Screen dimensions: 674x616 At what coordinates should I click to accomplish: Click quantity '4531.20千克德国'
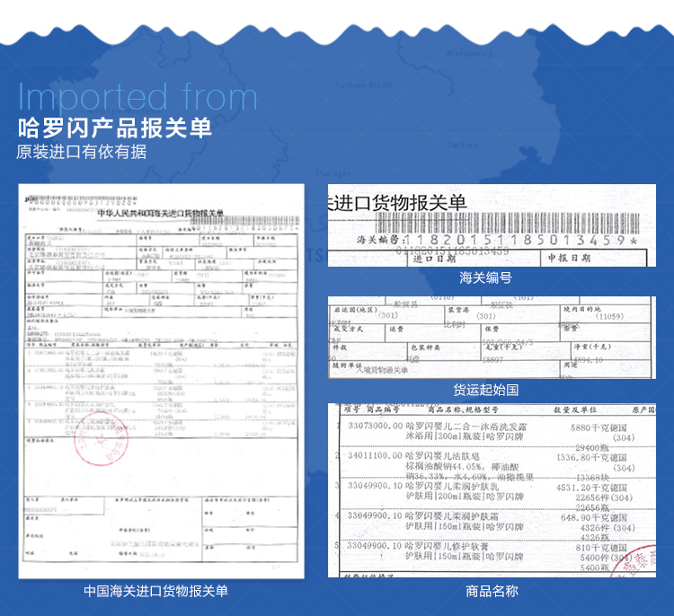point(591,488)
